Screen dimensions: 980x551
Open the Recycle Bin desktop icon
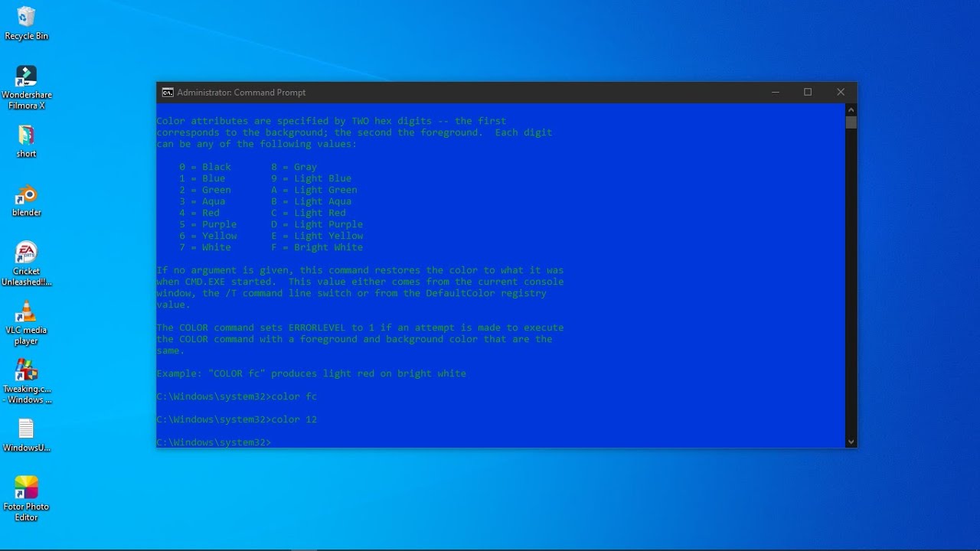tap(26, 23)
